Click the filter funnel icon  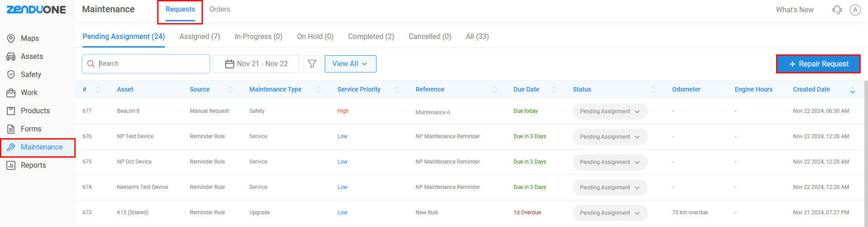[312, 64]
